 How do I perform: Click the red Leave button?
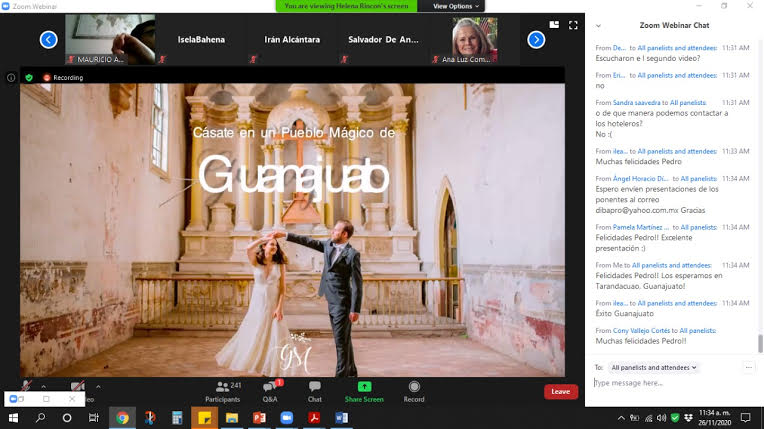pyautogui.click(x=560, y=391)
